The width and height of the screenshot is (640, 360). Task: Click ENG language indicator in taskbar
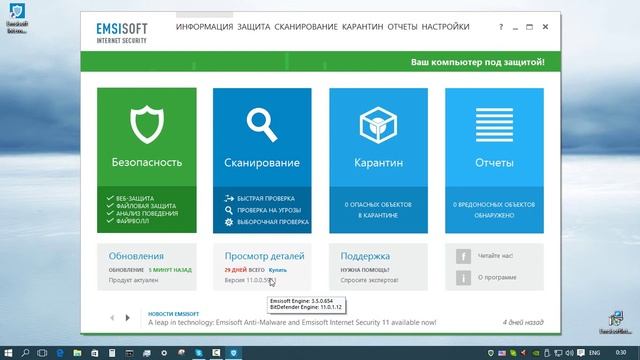(594, 353)
